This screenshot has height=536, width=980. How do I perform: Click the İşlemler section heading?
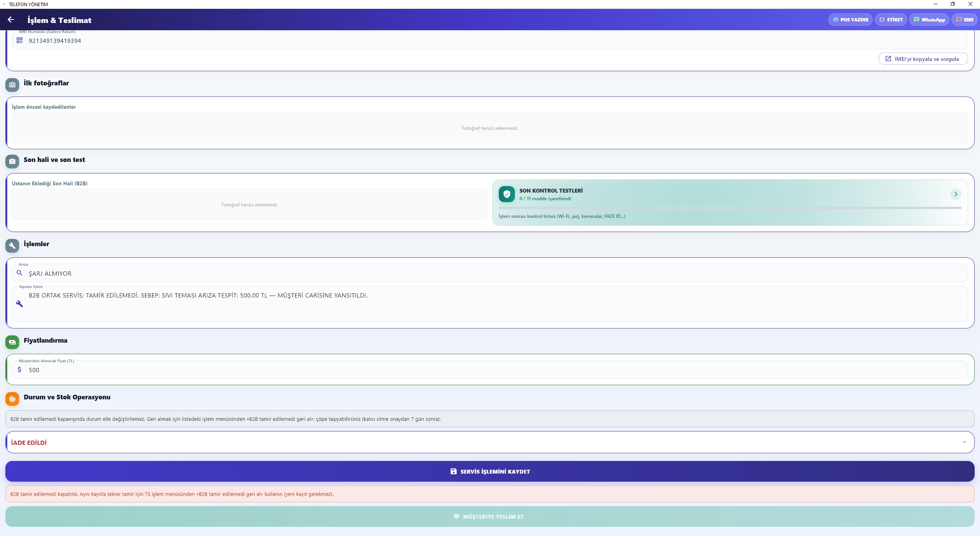coord(36,244)
